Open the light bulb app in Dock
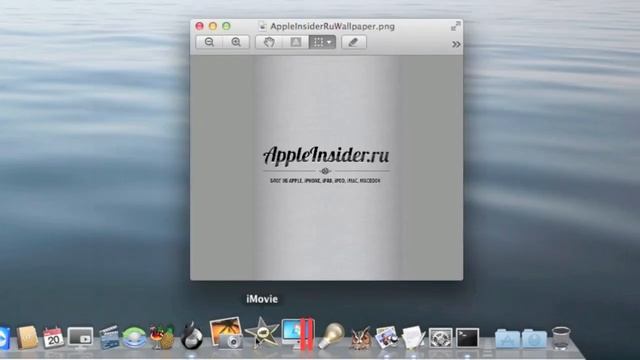640x360 pixels. [x=331, y=336]
